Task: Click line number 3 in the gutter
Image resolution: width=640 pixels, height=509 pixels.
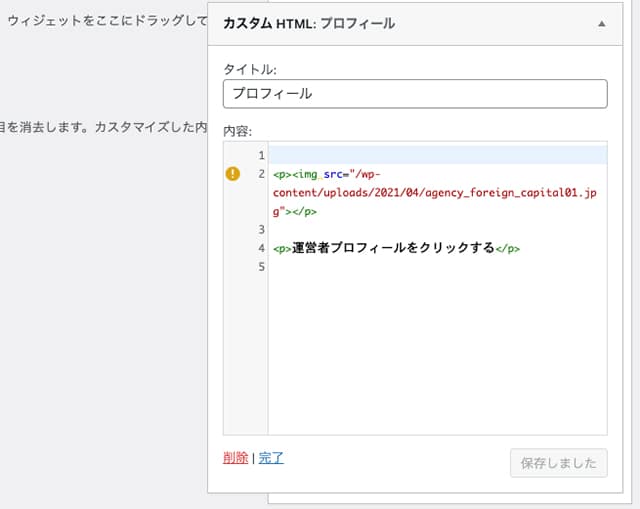Action: (261, 229)
